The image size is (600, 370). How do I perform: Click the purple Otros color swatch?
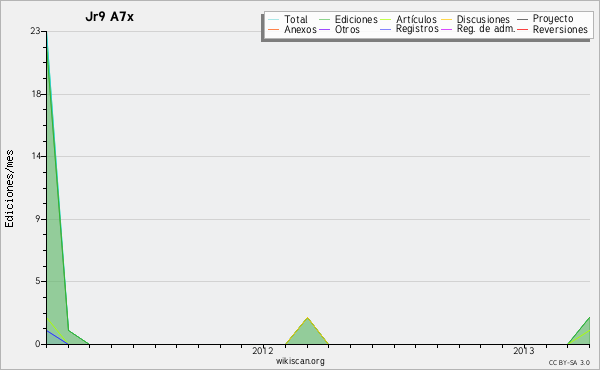324,29
